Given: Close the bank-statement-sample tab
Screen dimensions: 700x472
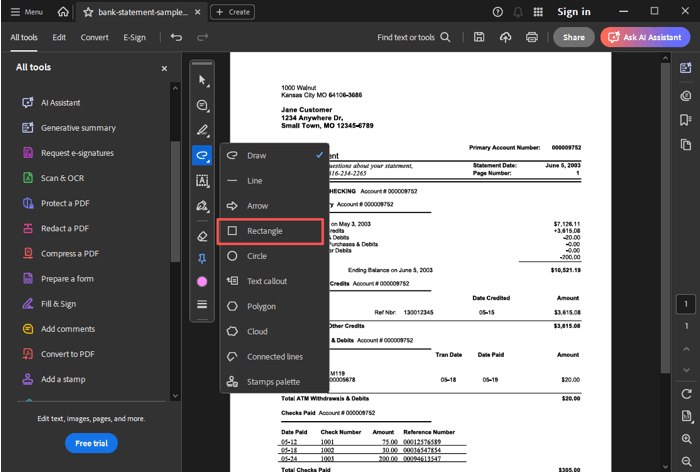Looking at the screenshot, I should click(x=197, y=12).
